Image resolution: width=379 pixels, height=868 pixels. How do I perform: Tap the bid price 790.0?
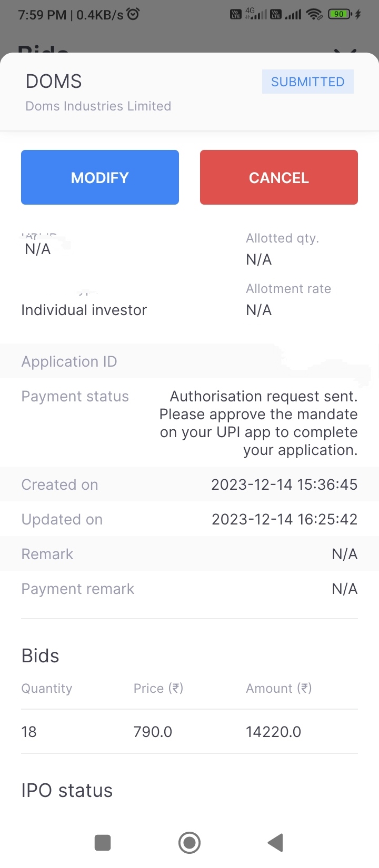(153, 732)
